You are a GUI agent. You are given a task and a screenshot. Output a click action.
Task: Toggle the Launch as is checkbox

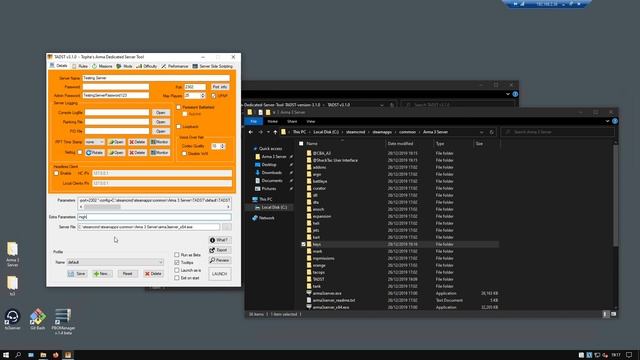(x=177, y=270)
